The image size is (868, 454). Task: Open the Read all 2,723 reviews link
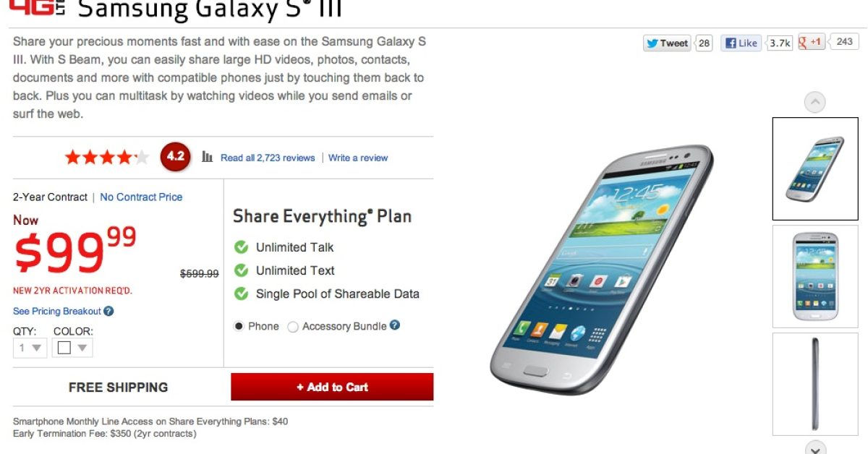tap(268, 158)
